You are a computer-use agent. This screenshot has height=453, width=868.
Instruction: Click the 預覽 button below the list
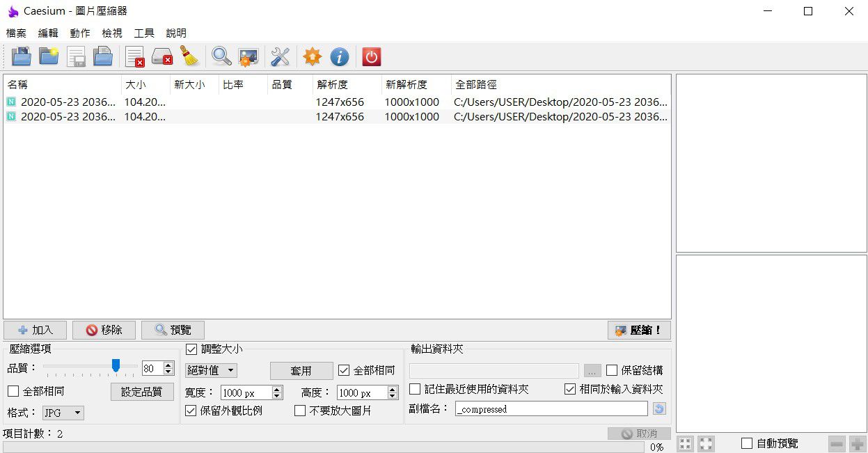[173, 330]
